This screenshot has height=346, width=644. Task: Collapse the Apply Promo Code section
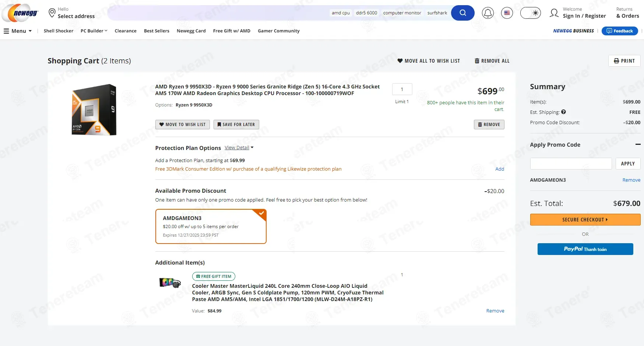(x=638, y=144)
